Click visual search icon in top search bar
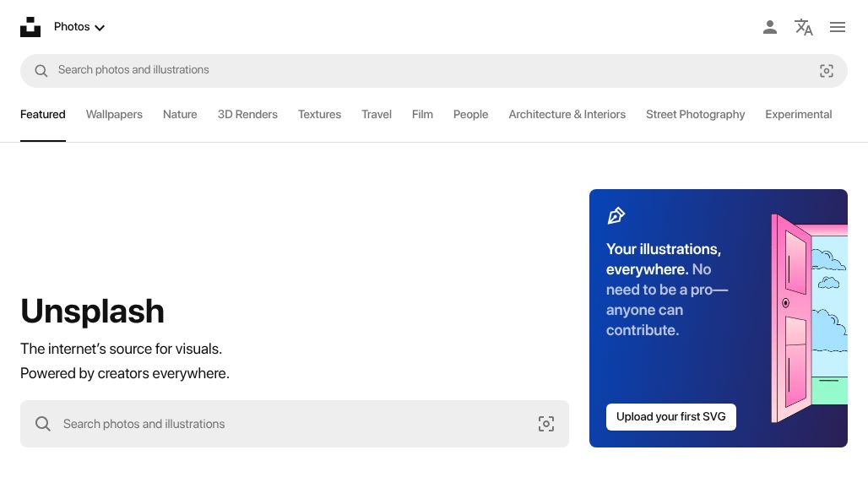The height and width of the screenshot is (488, 868). tap(826, 71)
